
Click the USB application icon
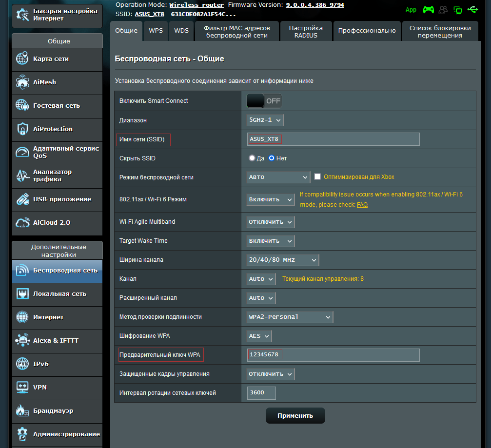(22, 199)
